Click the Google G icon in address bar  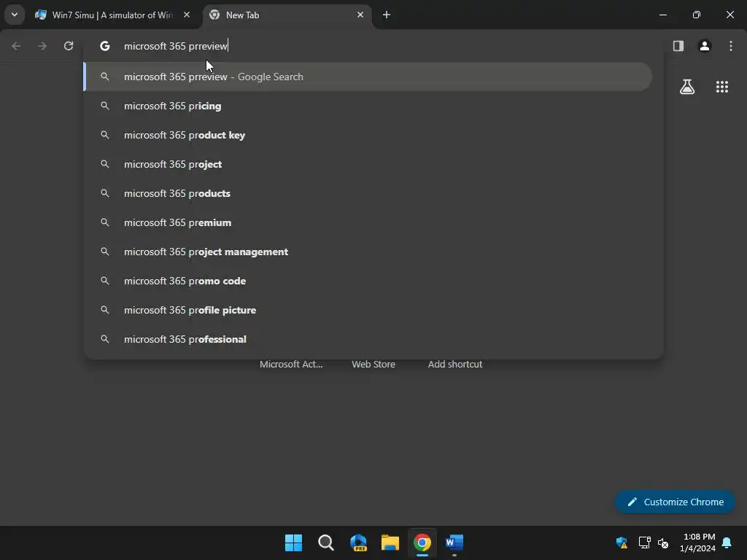(105, 46)
